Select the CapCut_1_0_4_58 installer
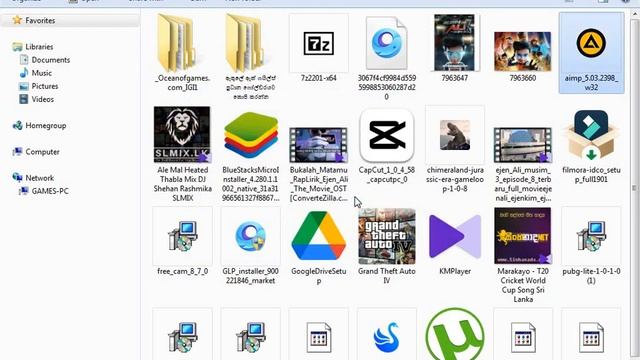This screenshot has height=360, width=640. pyautogui.click(x=387, y=145)
